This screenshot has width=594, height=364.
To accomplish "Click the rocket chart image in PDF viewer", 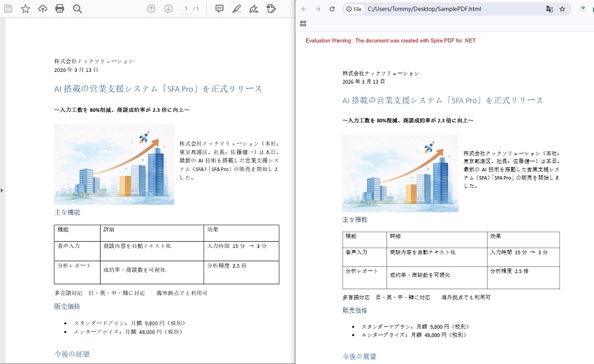I will click(114, 164).
